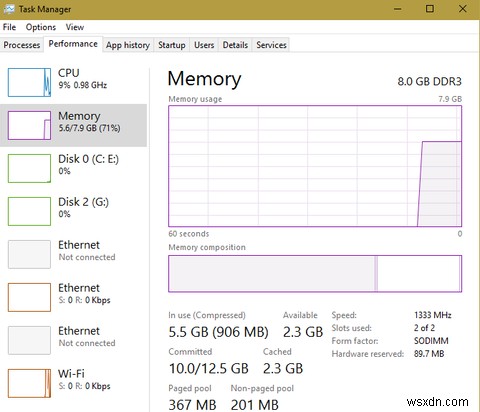Screen dimensions: 480x412
Task: Click the Committed 10.0/12.5 GB value
Action: pyautogui.click(x=209, y=368)
